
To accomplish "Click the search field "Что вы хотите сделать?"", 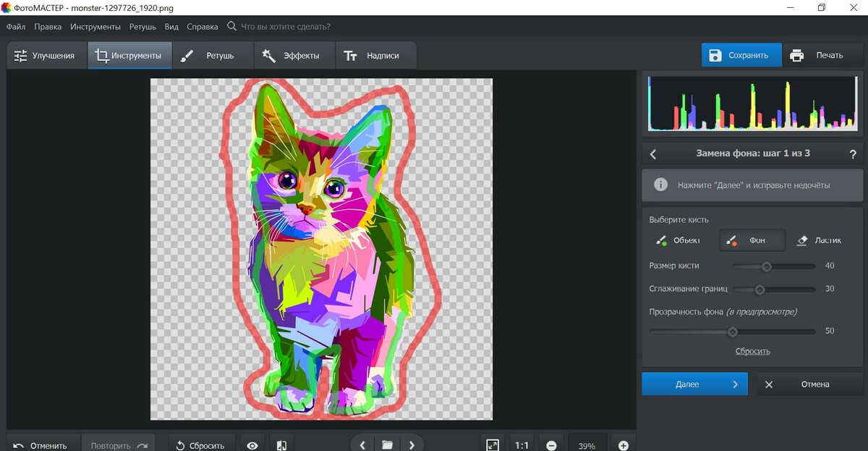I will [285, 27].
